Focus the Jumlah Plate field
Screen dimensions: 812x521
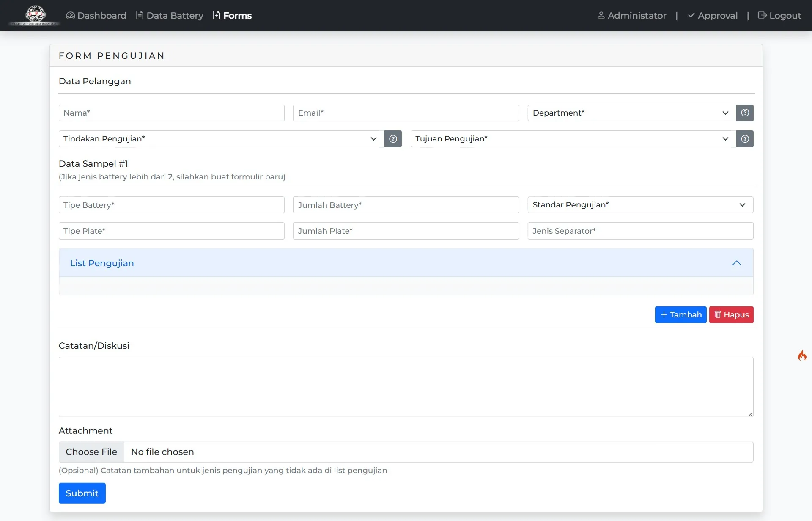click(406, 231)
